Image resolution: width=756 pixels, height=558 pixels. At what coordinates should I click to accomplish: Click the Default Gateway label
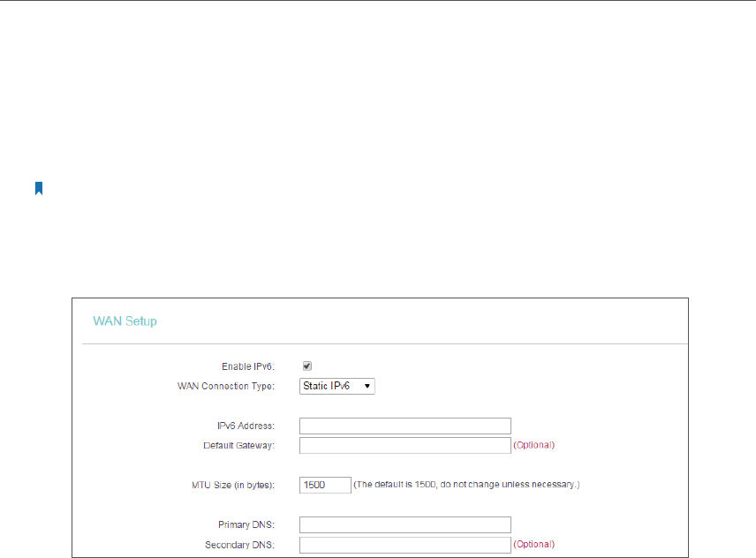point(238,446)
